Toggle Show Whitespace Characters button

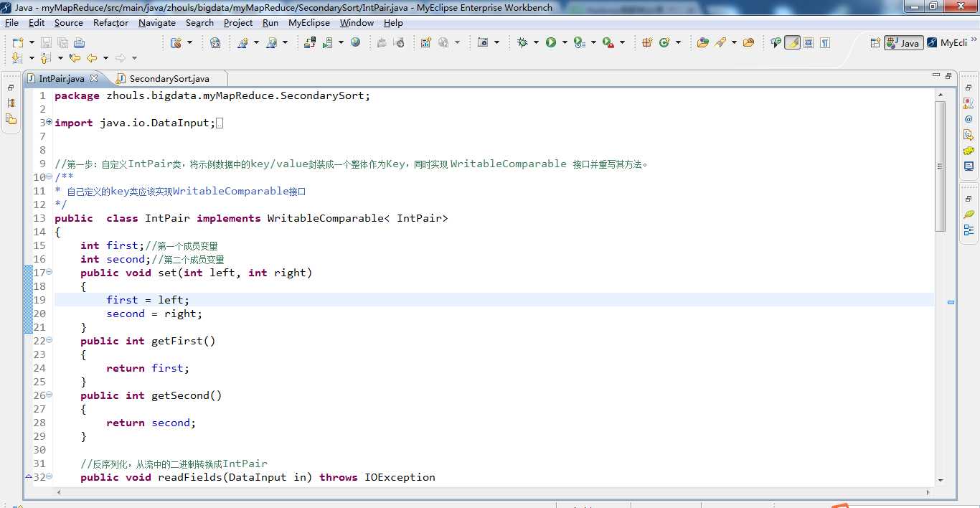pyautogui.click(x=825, y=42)
